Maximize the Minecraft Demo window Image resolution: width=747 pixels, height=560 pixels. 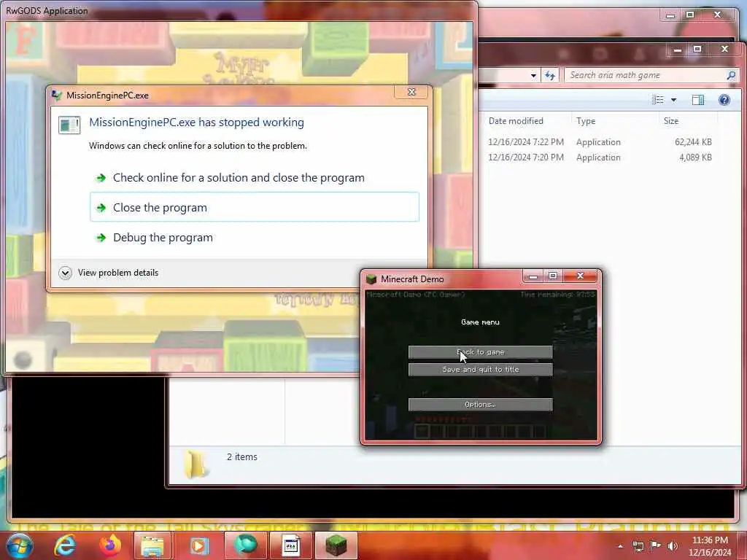coord(553,276)
